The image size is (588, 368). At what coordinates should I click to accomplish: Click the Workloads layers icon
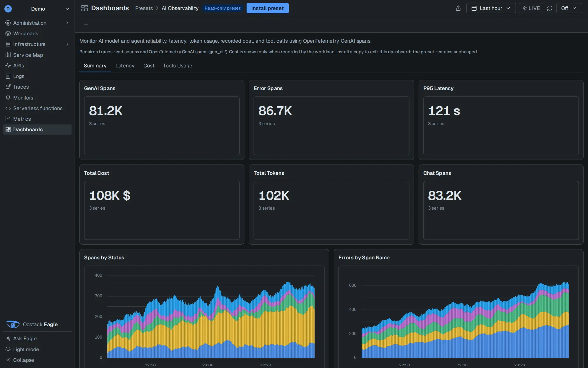coord(8,34)
